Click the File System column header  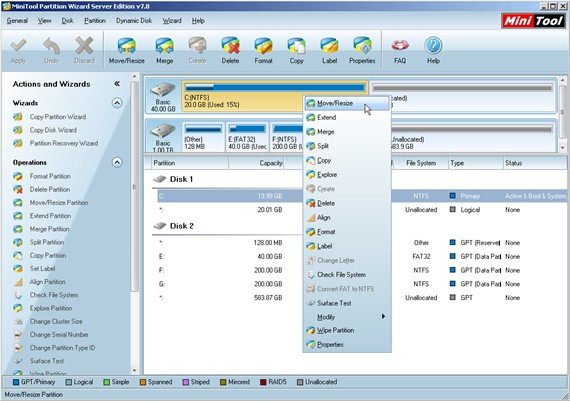[x=421, y=163]
